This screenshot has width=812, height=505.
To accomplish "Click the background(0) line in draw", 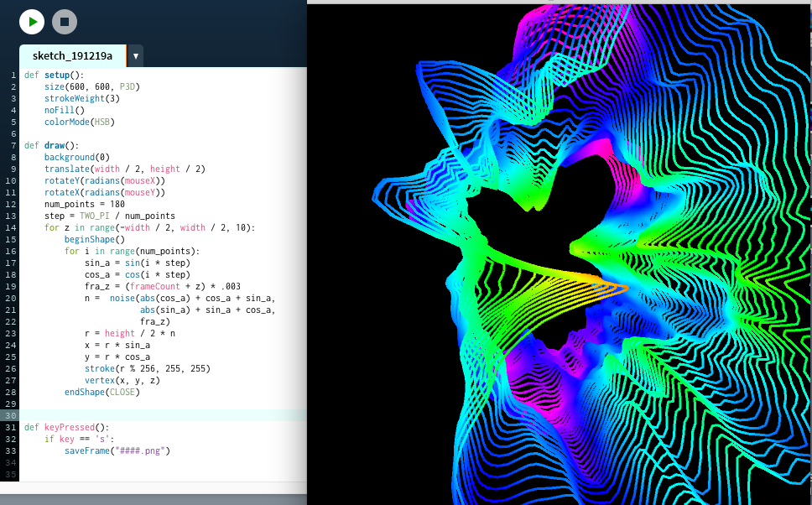I will [x=76, y=157].
